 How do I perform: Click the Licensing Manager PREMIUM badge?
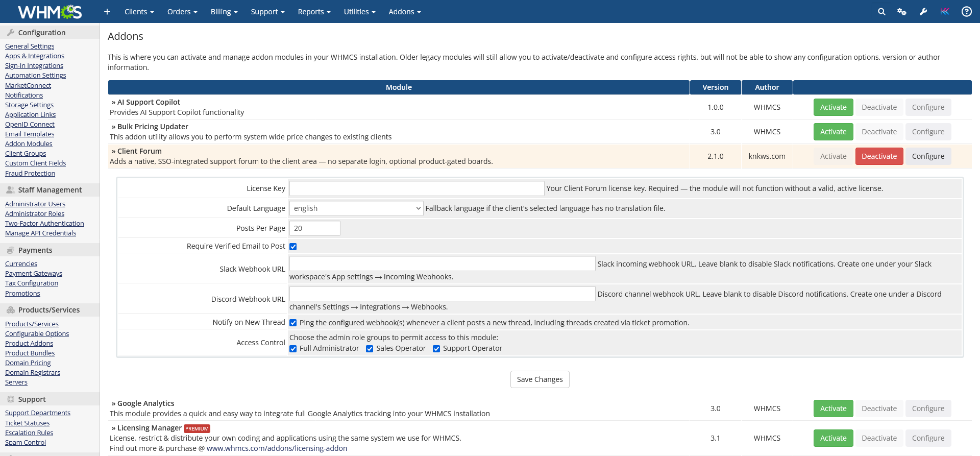coord(197,428)
